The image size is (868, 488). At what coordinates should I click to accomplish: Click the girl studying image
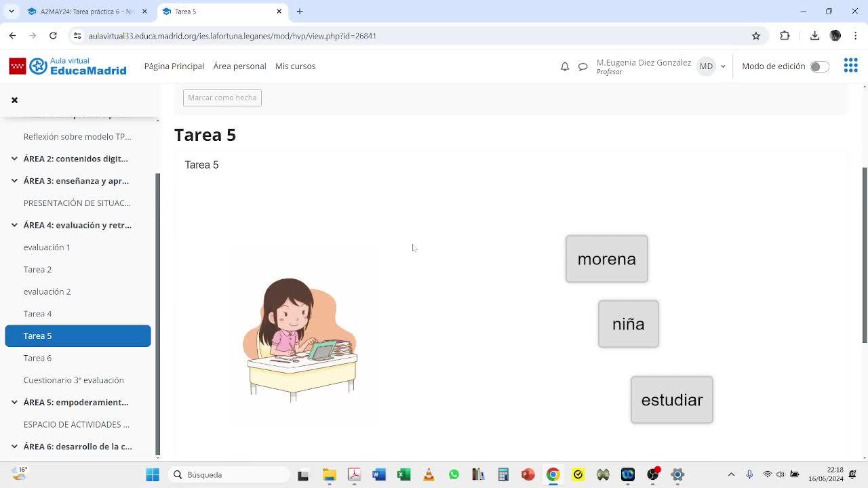(300, 339)
